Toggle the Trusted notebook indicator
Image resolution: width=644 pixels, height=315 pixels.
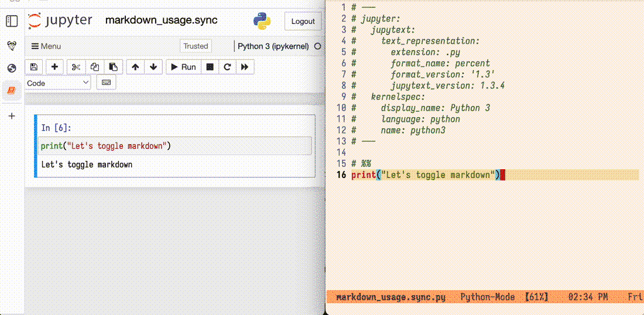click(196, 46)
